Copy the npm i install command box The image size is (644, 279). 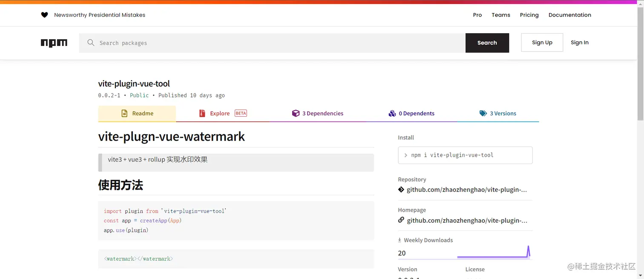[x=465, y=155]
